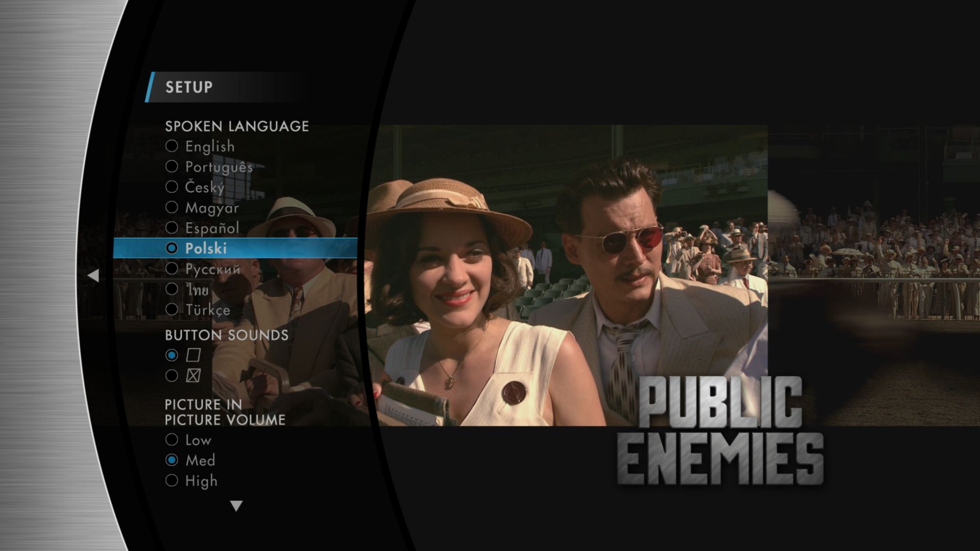The height and width of the screenshot is (551, 980).
Task: Switch spoken language to Español
Action: [x=202, y=228]
